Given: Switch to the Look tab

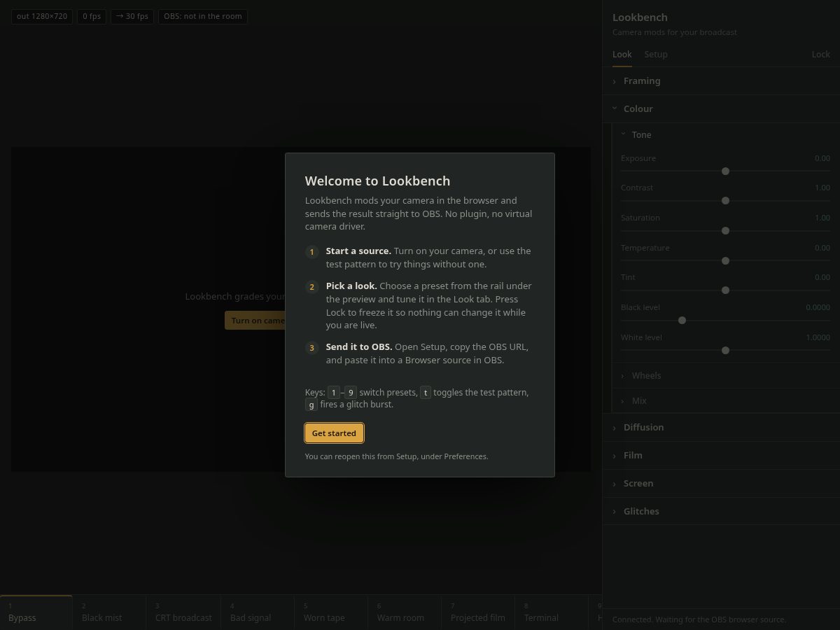Looking at the screenshot, I should coord(622,54).
